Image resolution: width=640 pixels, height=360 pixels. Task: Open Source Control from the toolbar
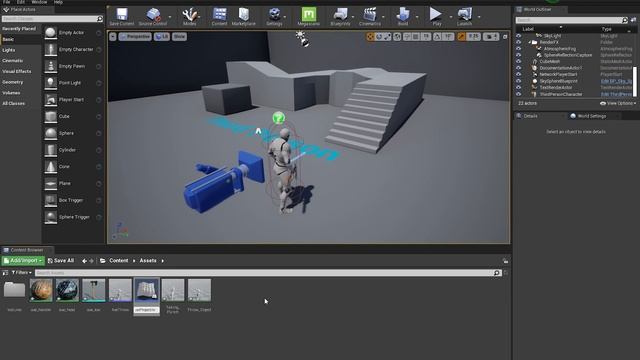click(x=153, y=17)
